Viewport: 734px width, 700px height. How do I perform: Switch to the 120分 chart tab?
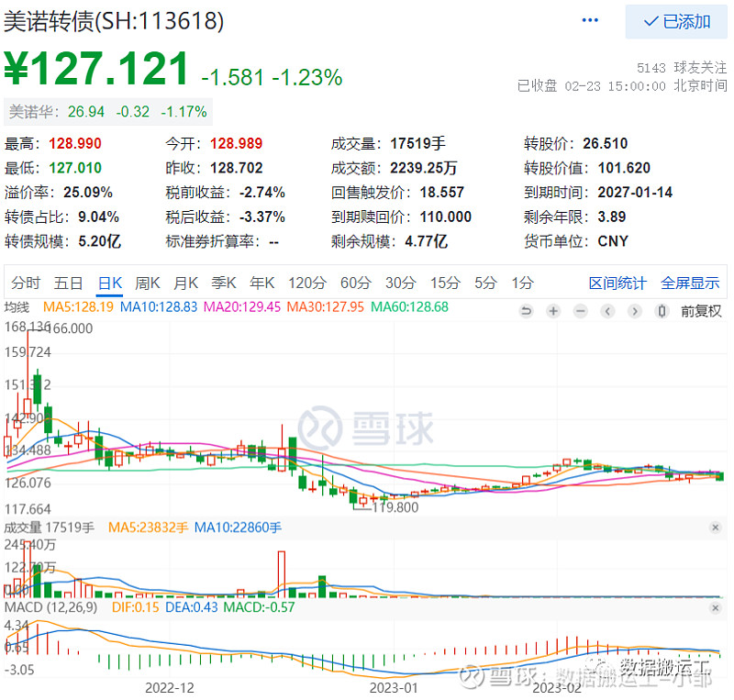coord(307,283)
